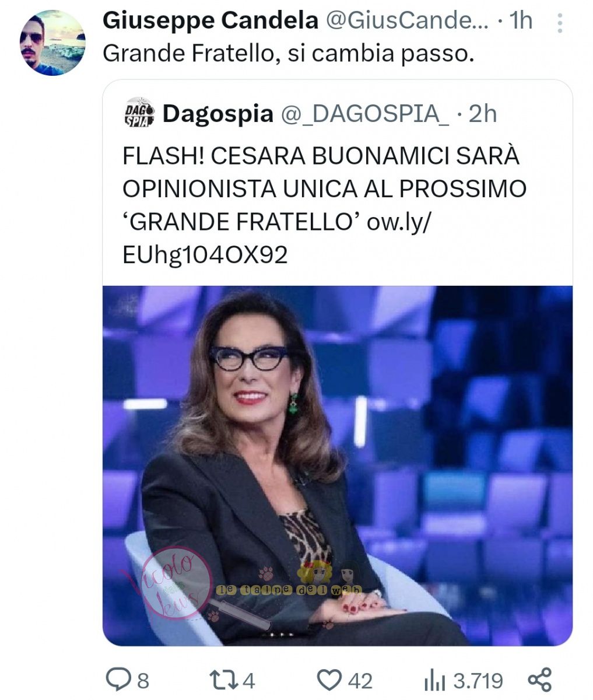Open the 2h quoted tweet timestamp
The width and height of the screenshot is (593, 700).
[x=483, y=114]
